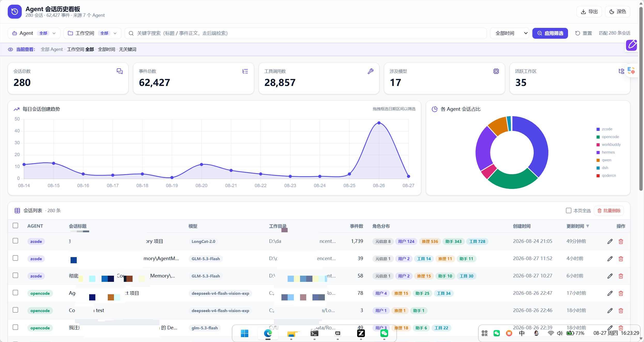Check the 本页全选 checkbox

[x=569, y=211]
